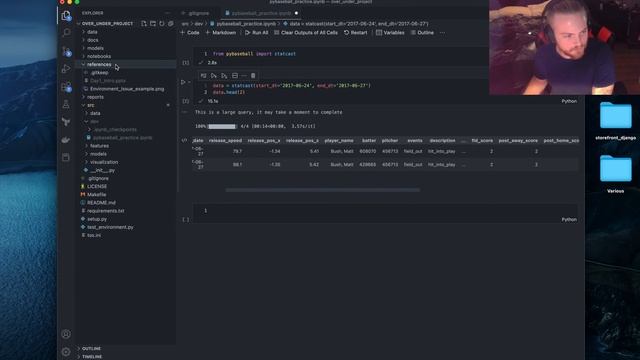Click Execute Cell and Below icon

click(224, 76)
